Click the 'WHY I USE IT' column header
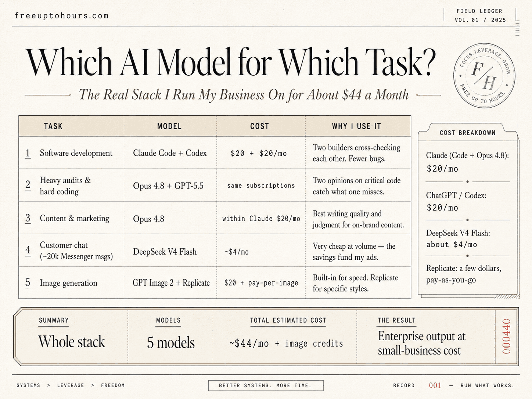The height and width of the screenshot is (399, 532). (x=356, y=126)
